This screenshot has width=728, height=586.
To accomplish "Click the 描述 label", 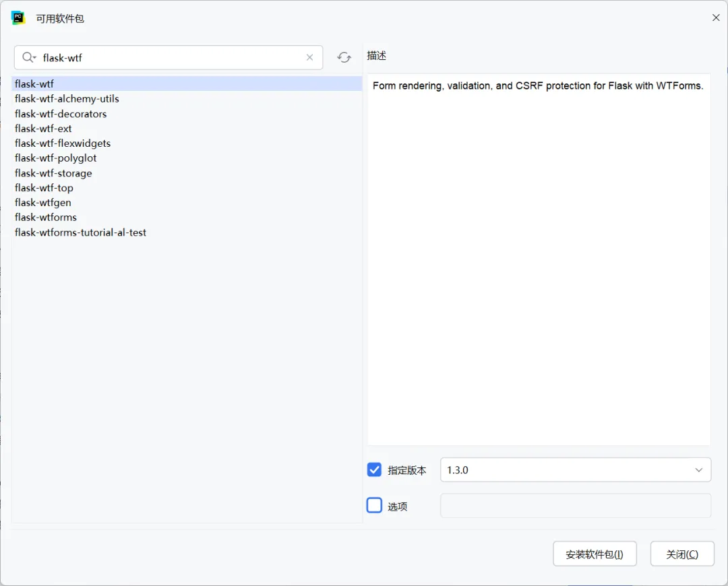I will point(376,56).
